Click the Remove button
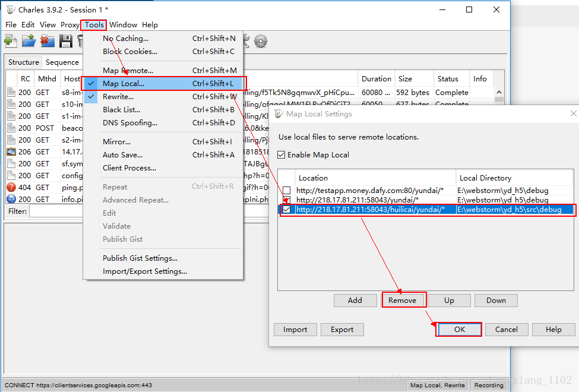The image size is (579, 392). pyautogui.click(x=403, y=301)
